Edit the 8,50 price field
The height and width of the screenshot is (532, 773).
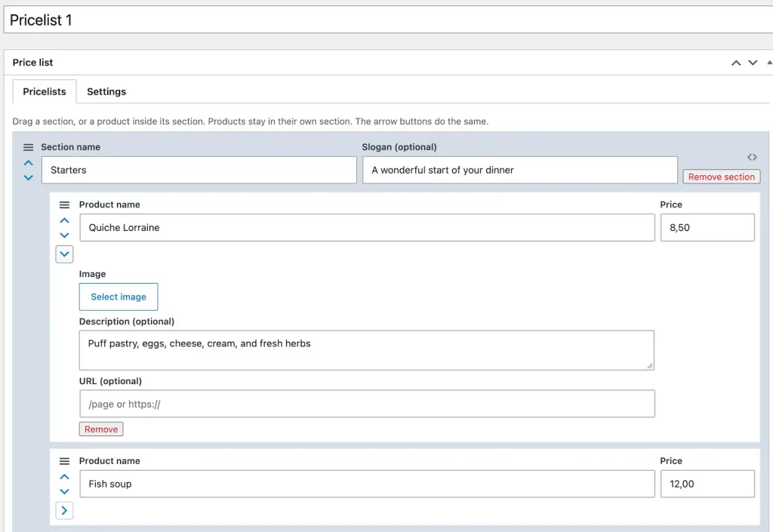click(x=707, y=228)
